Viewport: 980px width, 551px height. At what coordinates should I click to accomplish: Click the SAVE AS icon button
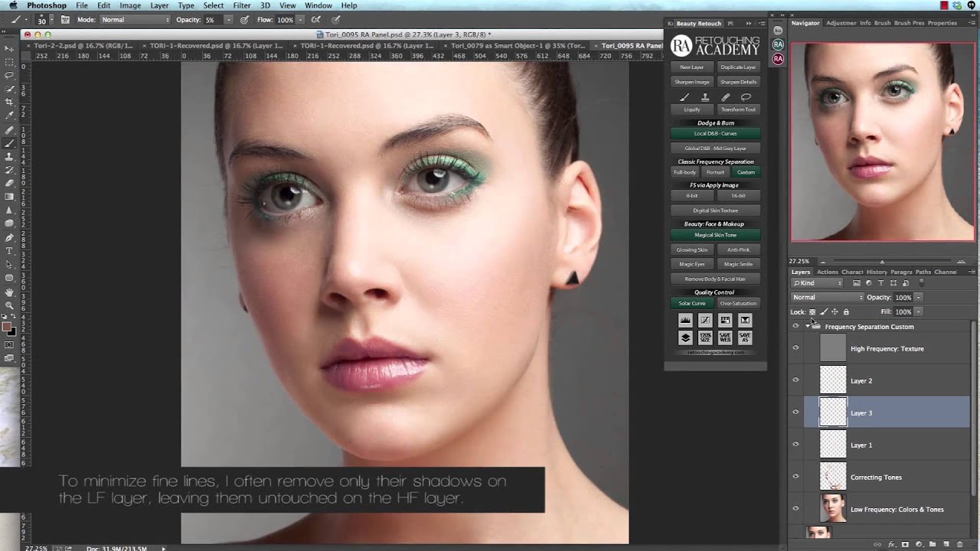pos(745,337)
